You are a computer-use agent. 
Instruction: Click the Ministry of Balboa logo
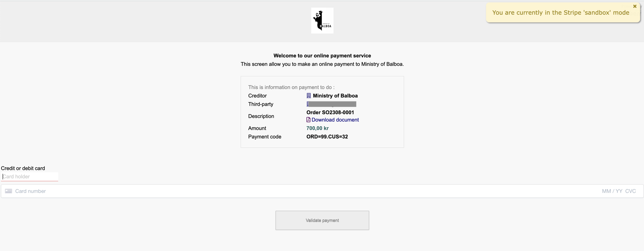[322, 20]
